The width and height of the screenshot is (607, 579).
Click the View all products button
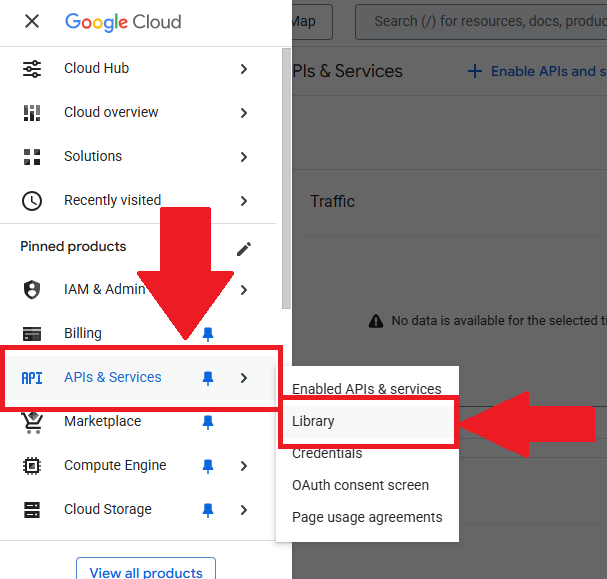[x=146, y=572]
